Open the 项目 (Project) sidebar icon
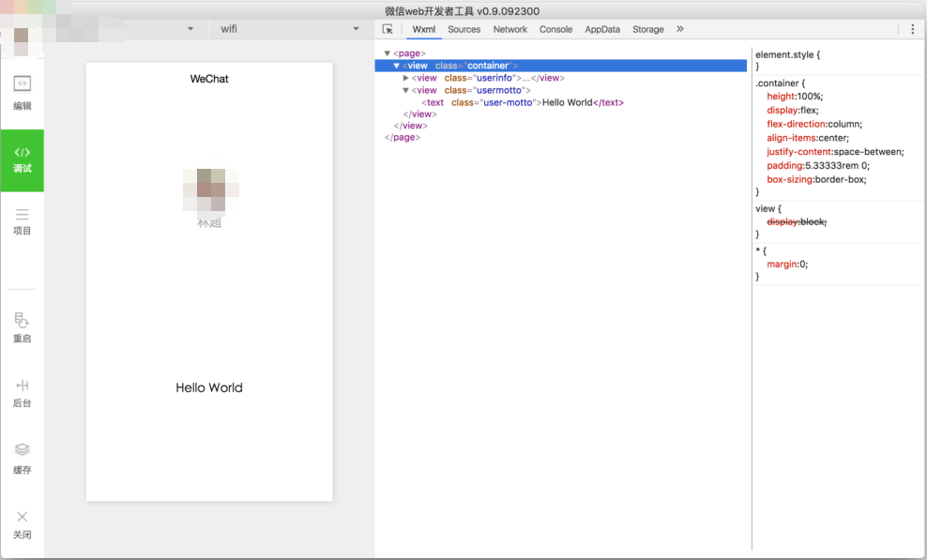The width and height of the screenshot is (927, 560). tap(22, 216)
